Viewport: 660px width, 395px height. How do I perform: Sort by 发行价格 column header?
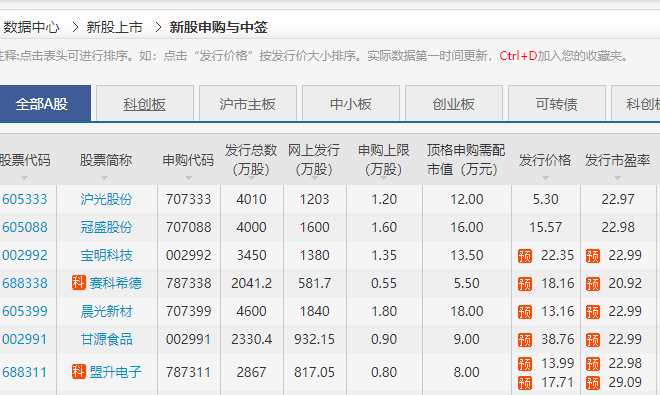[545, 160]
